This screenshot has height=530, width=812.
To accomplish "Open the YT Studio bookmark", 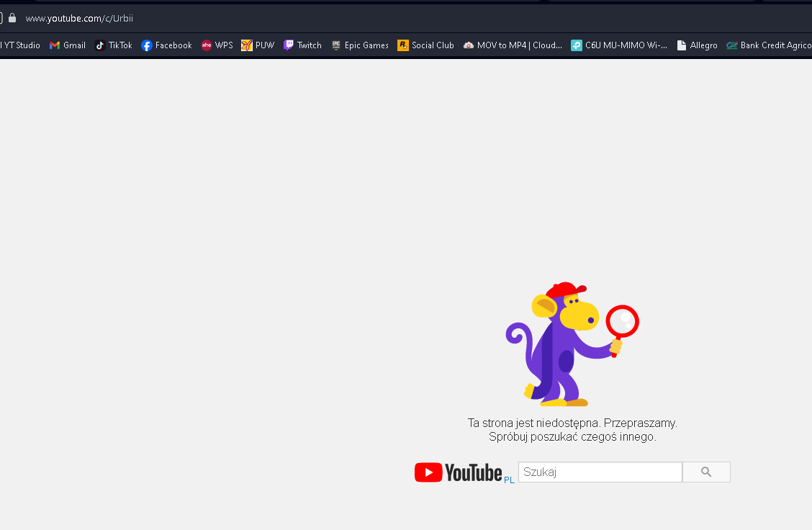I will pos(19,45).
